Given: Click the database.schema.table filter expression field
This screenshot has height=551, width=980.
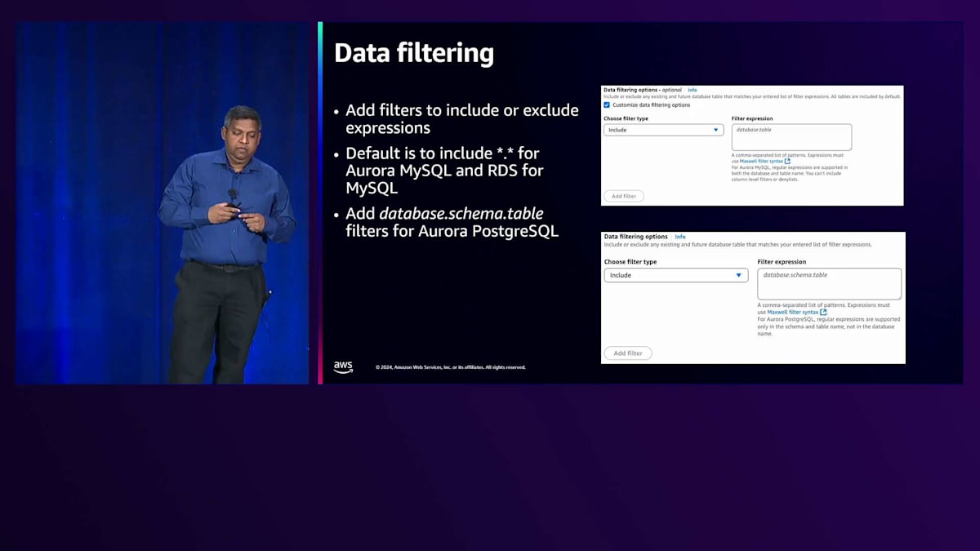Looking at the screenshot, I should (829, 283).
